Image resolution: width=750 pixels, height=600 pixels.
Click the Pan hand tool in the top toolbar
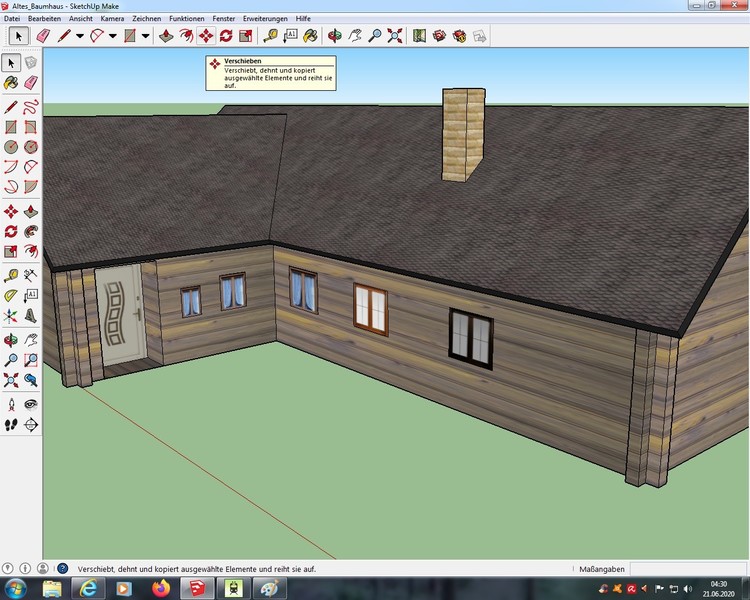click(355, 36)
